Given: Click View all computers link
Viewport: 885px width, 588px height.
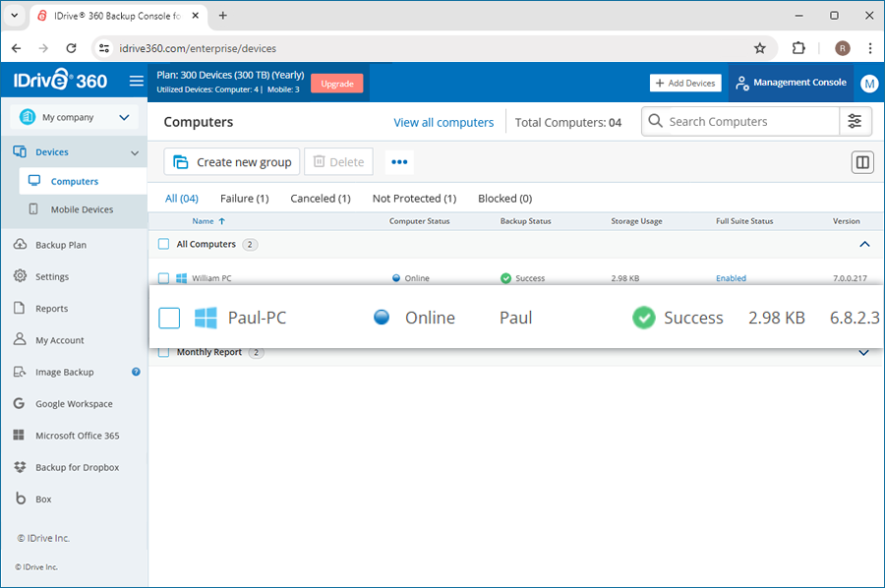Looking at the screenshot, I should (443, 123).
